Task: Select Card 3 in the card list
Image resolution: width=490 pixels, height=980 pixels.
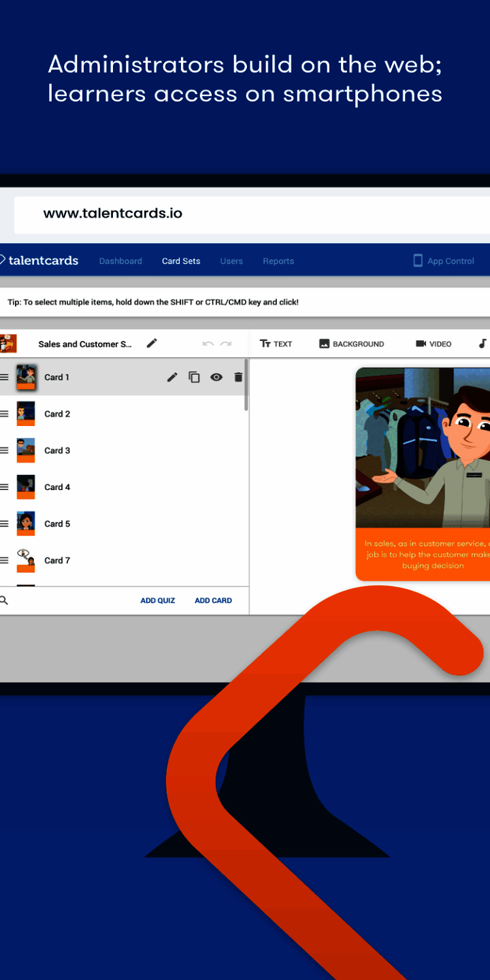Action: coord(57,451)
